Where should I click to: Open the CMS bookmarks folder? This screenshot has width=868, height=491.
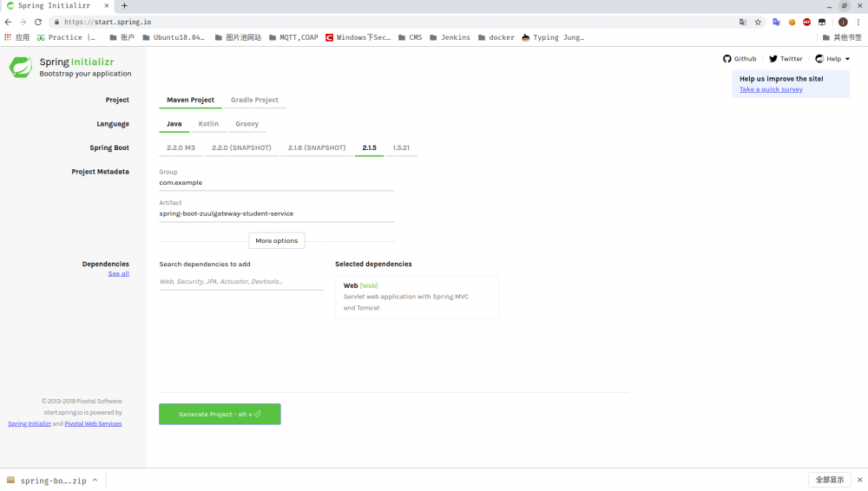coord(411,37)
